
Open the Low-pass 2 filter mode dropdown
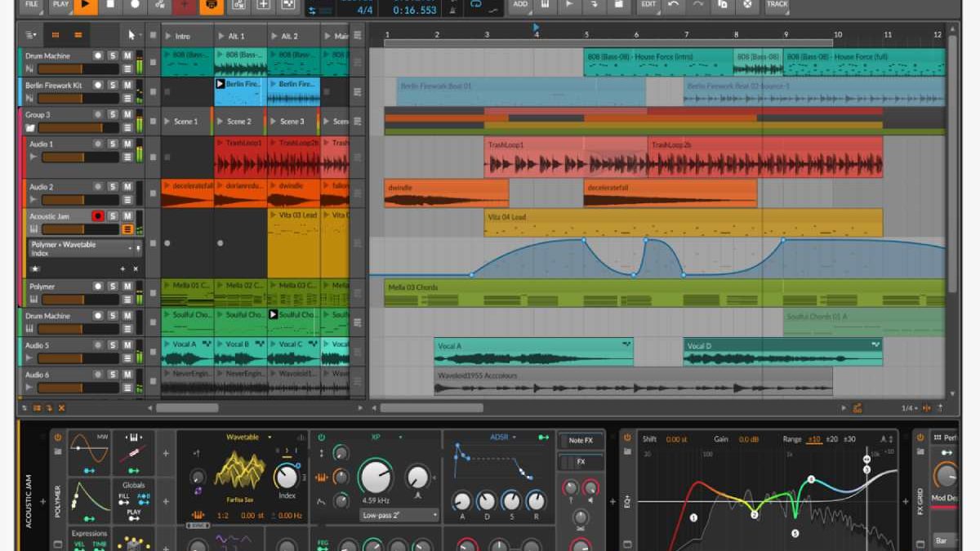[x=399, y=515]
